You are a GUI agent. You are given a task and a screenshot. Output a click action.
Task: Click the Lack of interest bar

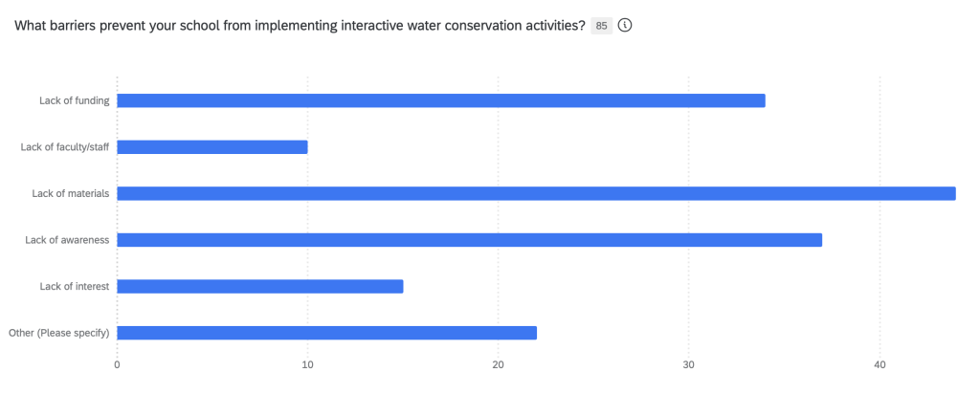click(259, 286)
